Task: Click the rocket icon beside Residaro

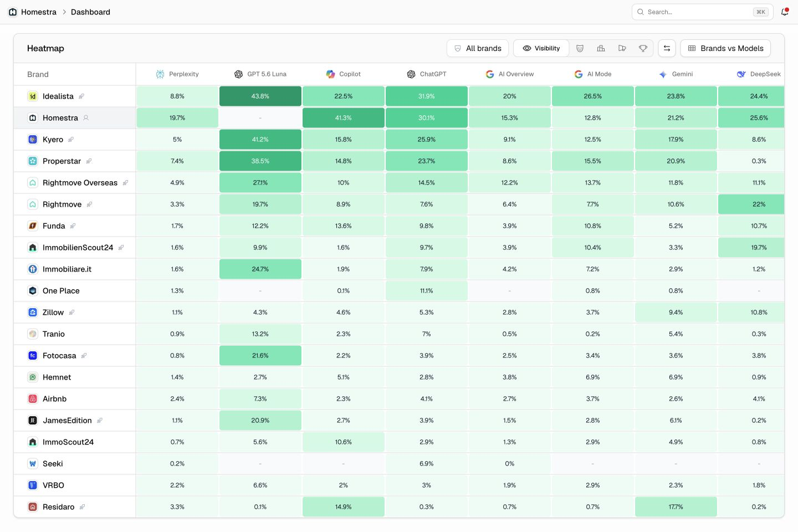Action: point(82,507)
